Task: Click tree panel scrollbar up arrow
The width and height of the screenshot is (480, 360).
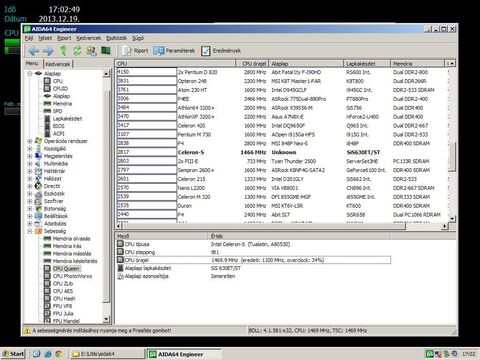Action: pyautogui.click(x=106, y=74)
